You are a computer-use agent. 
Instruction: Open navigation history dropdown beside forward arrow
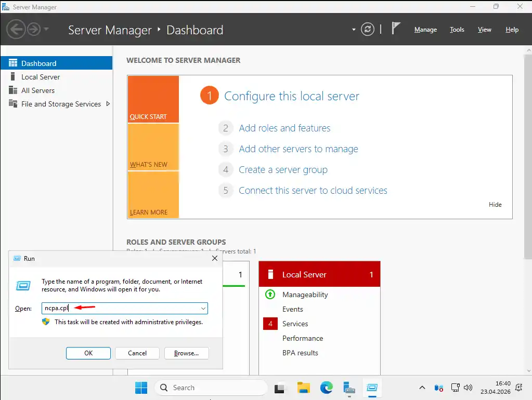[46, 29]
